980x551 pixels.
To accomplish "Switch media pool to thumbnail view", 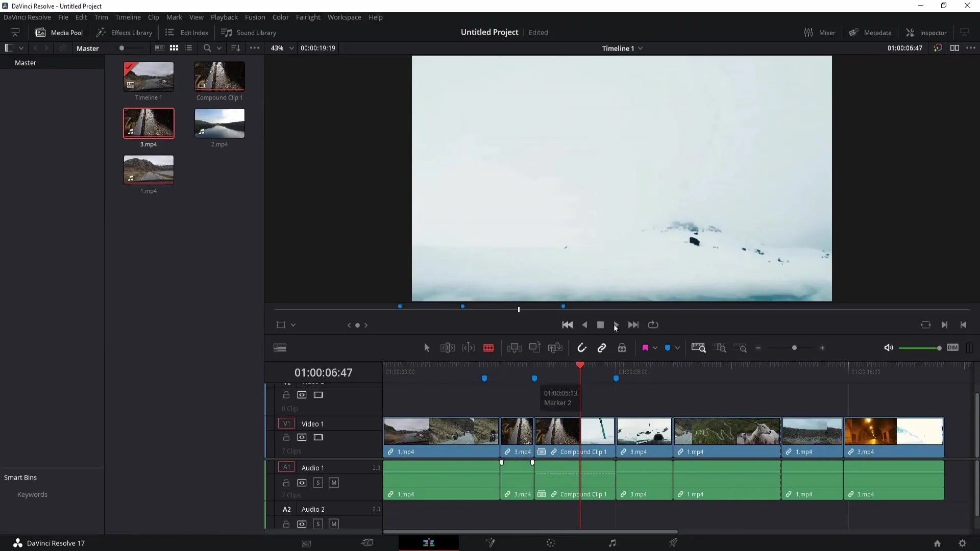I will click(174, 48).
